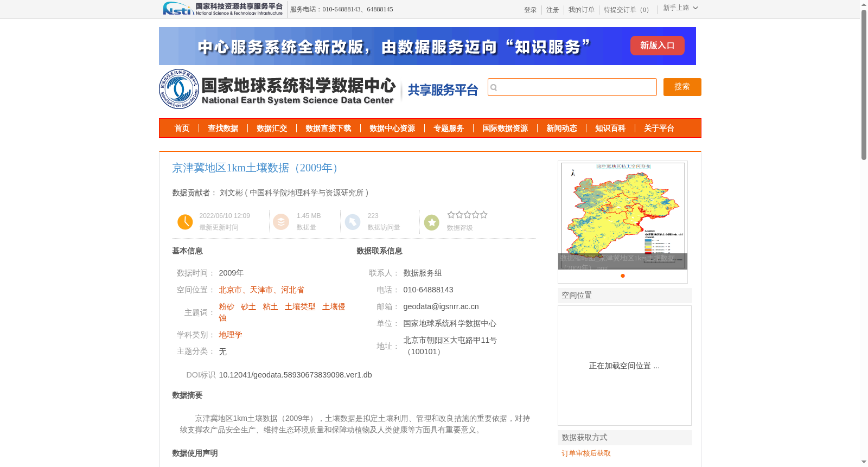868x467 pixels.
Task: Open the 首页 menu item
Action: coord(182,129)
